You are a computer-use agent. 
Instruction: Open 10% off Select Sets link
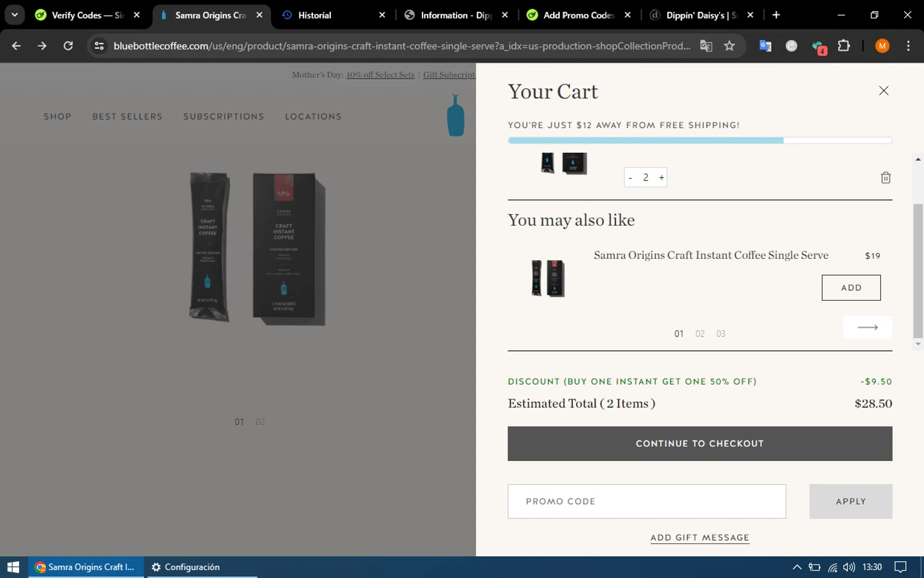380,75
